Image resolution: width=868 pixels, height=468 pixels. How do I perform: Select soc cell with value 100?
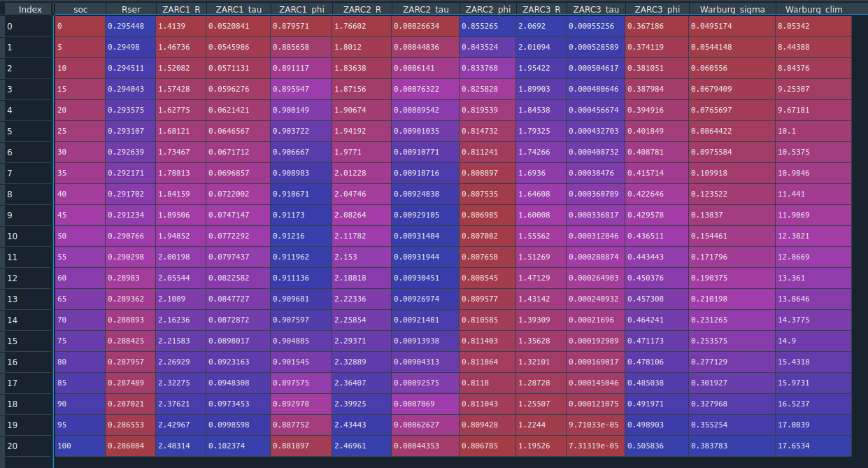[80, 446]
